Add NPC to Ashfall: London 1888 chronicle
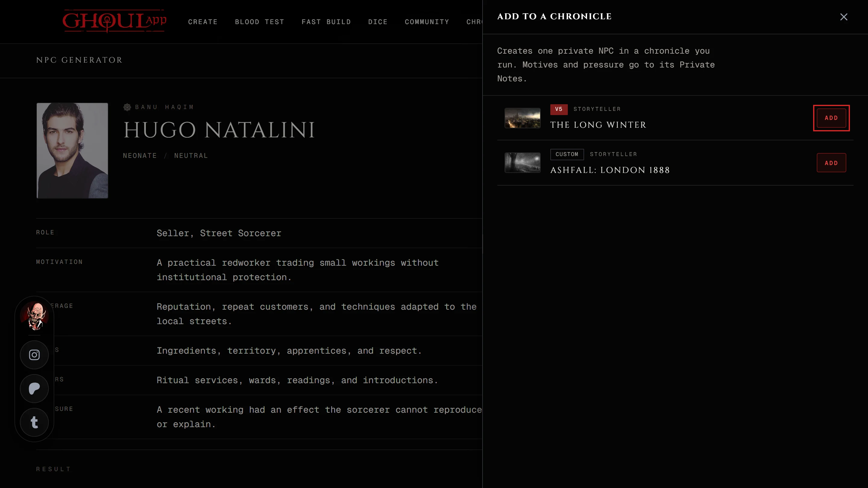The image size is (868, 488). click(831, 163)
